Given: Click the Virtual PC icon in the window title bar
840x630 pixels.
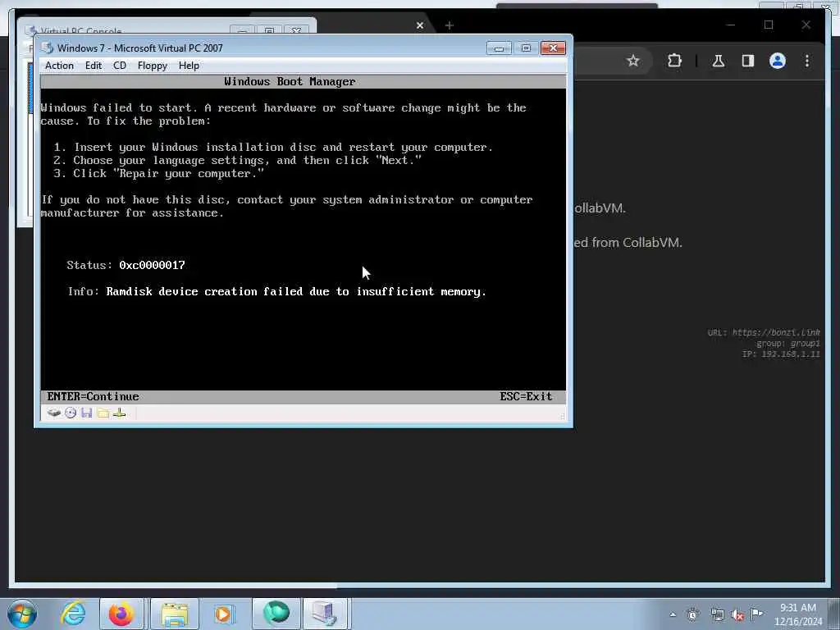Looking at the screenshot, I should pyautogui.click(x=48, y=48).
